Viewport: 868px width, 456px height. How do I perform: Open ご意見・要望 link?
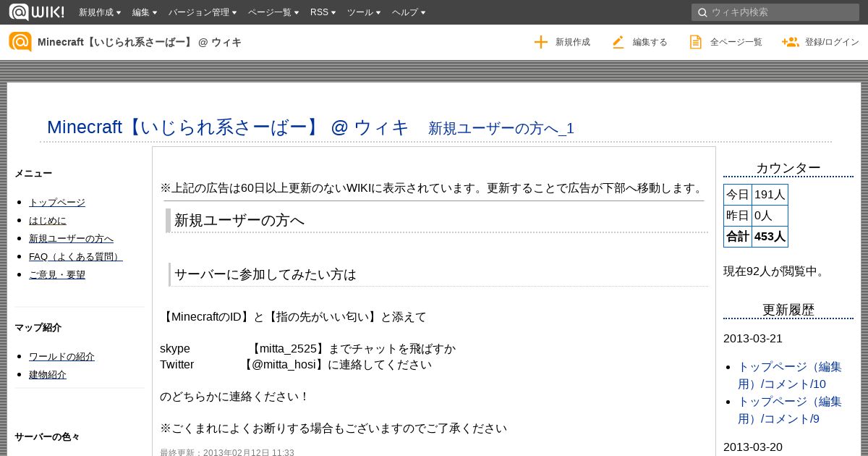click(x=57, y=274)
